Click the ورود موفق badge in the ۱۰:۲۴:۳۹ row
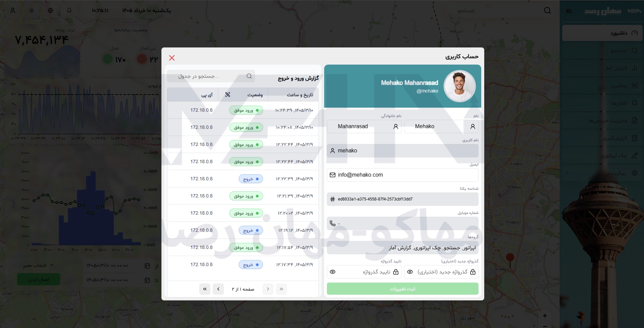Viewport: 644px width, 328px height. click(246, 110)
